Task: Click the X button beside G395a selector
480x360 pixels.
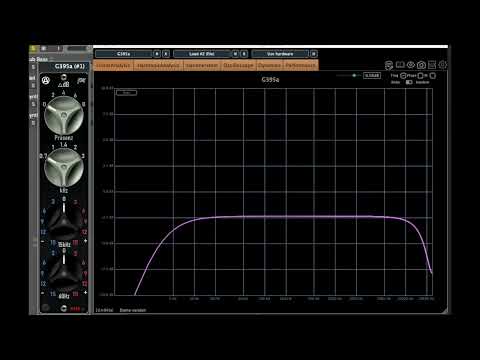Action: 166,54
